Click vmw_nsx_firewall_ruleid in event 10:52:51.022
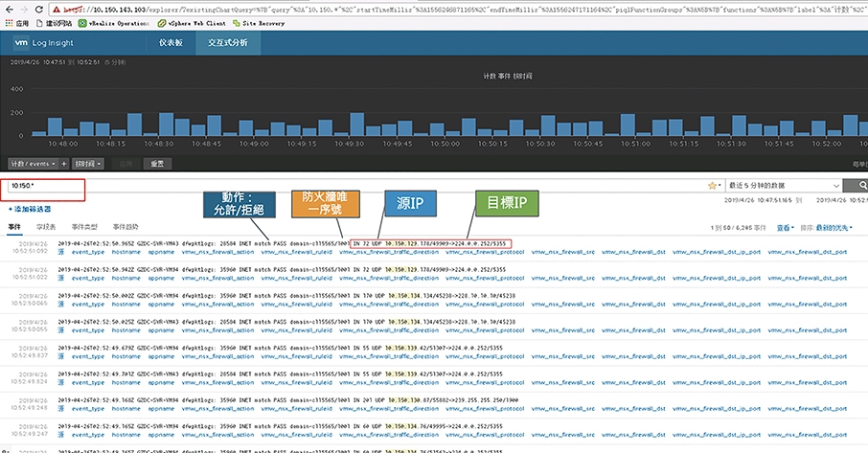Screen dimensions: 868x453 [297, 278]
